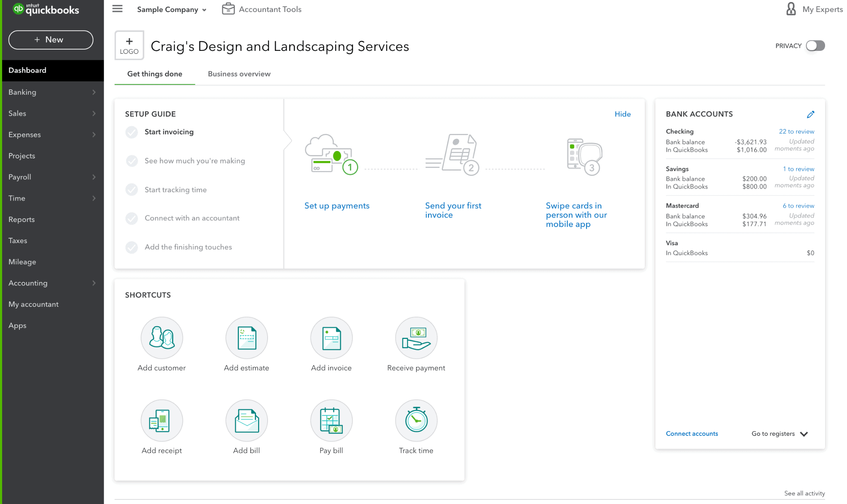This screenshot has height=504, width=847.
Task: Switch to Business overview tab
Action: [239, 74]
